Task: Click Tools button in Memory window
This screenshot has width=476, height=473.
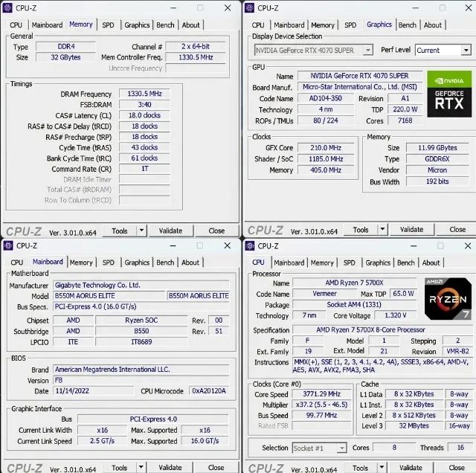Action: (x=120, y=231)
